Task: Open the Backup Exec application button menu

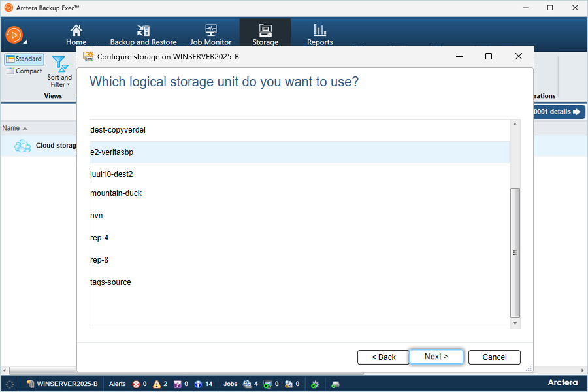Action: click(15, 35)
